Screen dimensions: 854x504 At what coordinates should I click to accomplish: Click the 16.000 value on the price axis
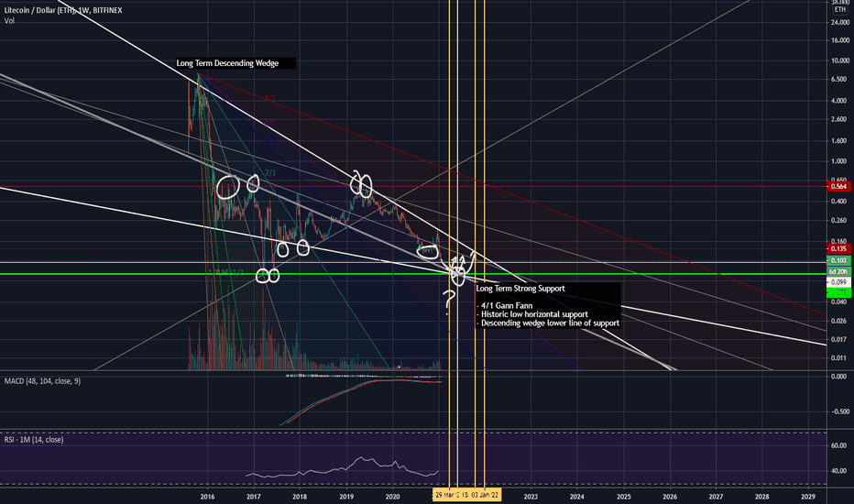840,40
